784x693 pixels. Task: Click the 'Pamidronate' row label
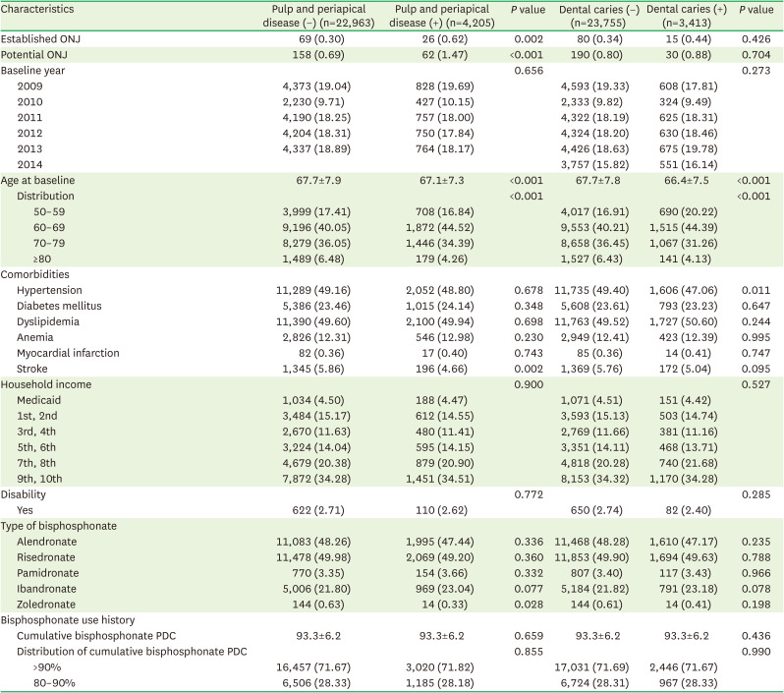pos(47,573)
